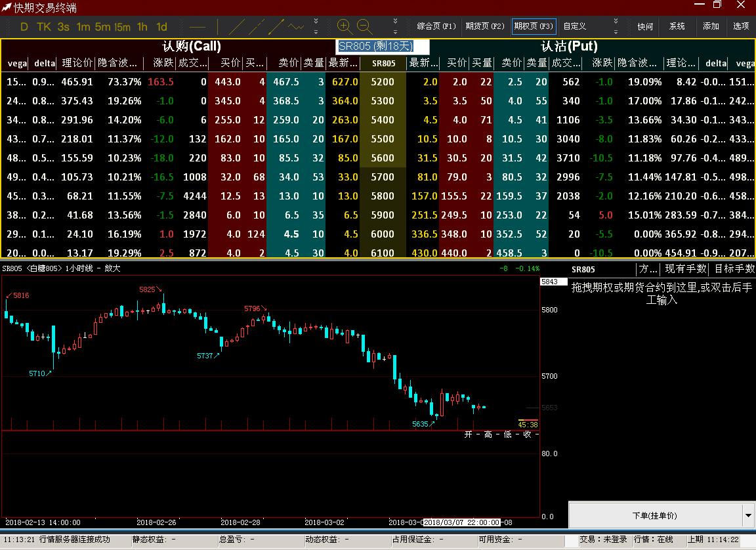
Task: Switch chart to 15m interval
Action: coord(123,27)
